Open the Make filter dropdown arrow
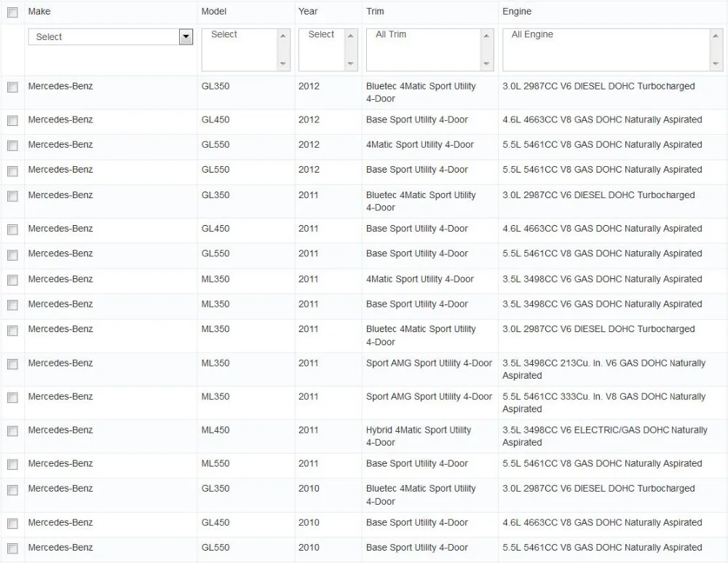The height and width of the screenshot is (563, 728). click(x=186, y=36)
